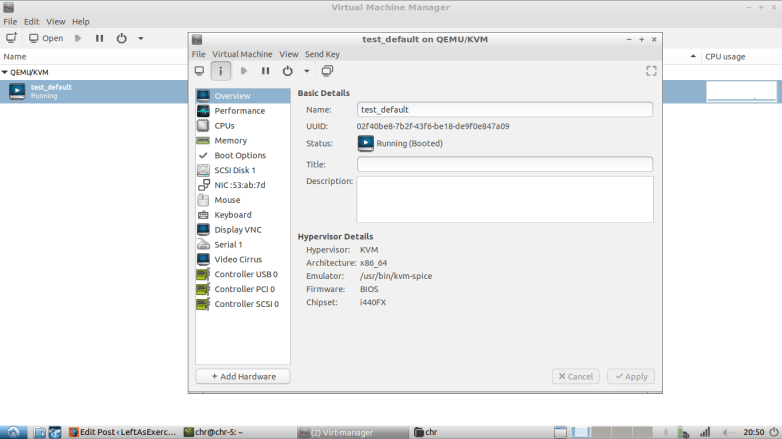Viewport: 782px width, 439px height.
Task: Open Display VNC settings
Action: pyautogui.click(x=243, y=229)
